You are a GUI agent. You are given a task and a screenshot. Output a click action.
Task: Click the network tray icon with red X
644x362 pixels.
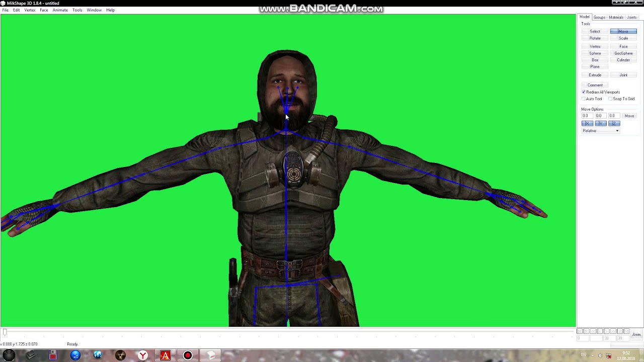pos(608,355)
